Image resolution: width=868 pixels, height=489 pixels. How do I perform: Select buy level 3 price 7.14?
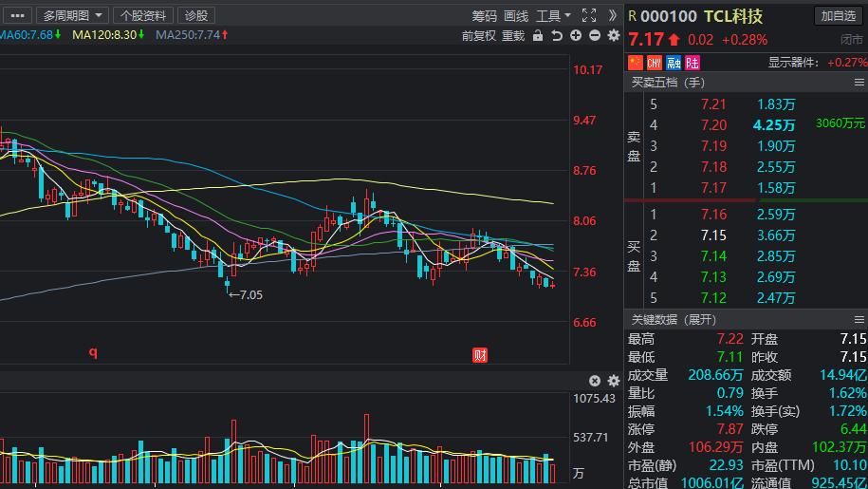713,256
